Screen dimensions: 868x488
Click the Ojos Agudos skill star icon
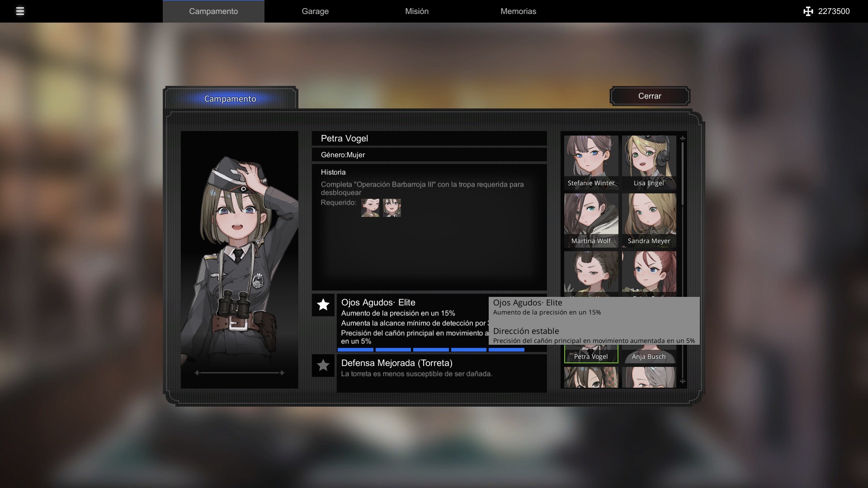[x=323, y=305]
